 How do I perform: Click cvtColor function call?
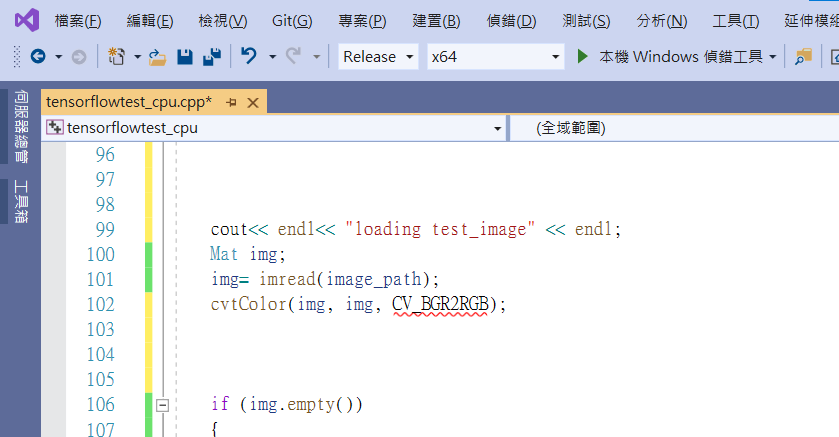pyautogui.click(x=249, y=304)
